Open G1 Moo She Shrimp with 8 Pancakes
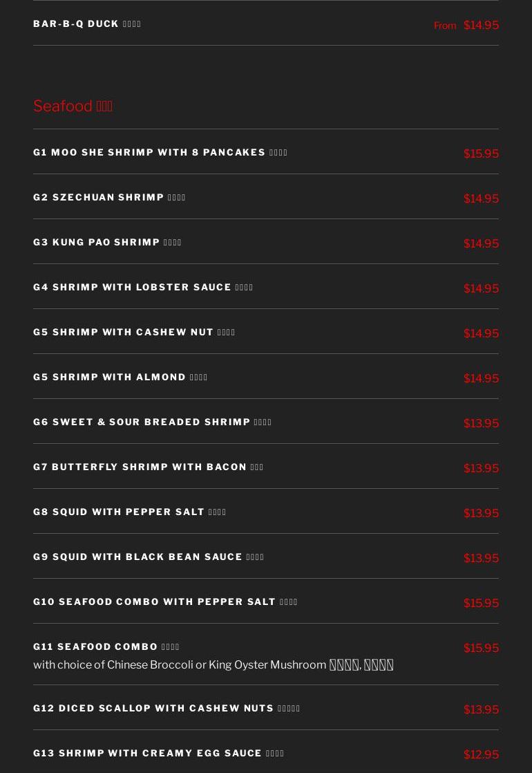 (160, 153)
